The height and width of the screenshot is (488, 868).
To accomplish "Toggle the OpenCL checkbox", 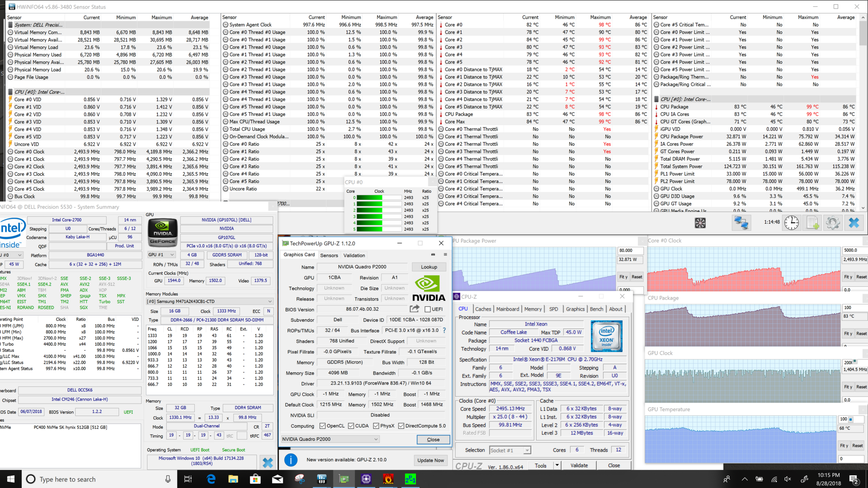I will click(322, 426).
